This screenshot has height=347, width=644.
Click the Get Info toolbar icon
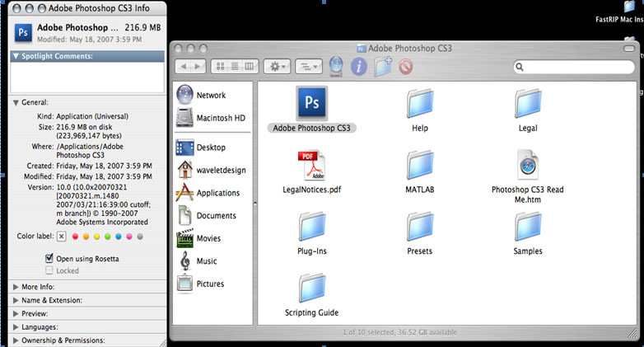pos(359,67)
